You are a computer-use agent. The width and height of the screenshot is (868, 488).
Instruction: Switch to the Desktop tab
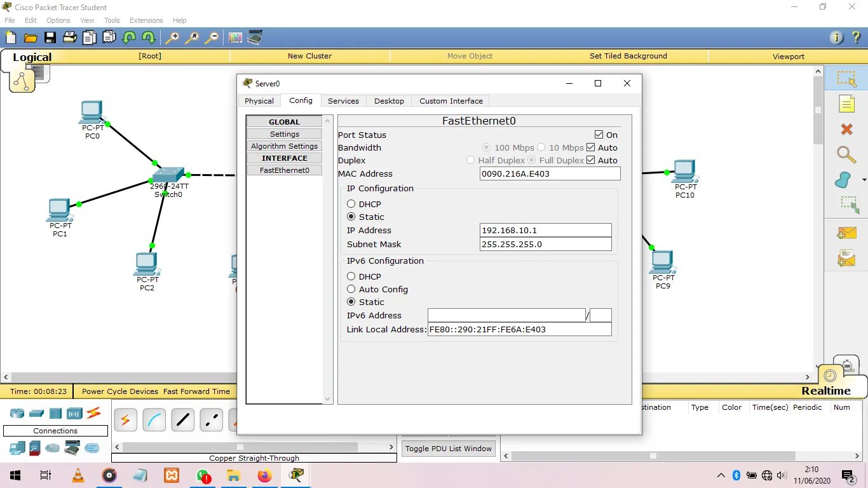389,101
